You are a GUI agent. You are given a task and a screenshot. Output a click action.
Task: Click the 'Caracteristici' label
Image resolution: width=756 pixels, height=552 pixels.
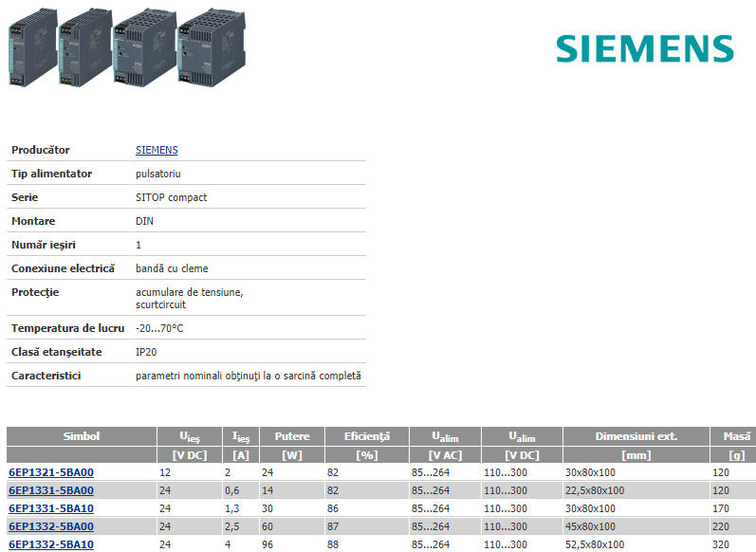pos(46,376)
